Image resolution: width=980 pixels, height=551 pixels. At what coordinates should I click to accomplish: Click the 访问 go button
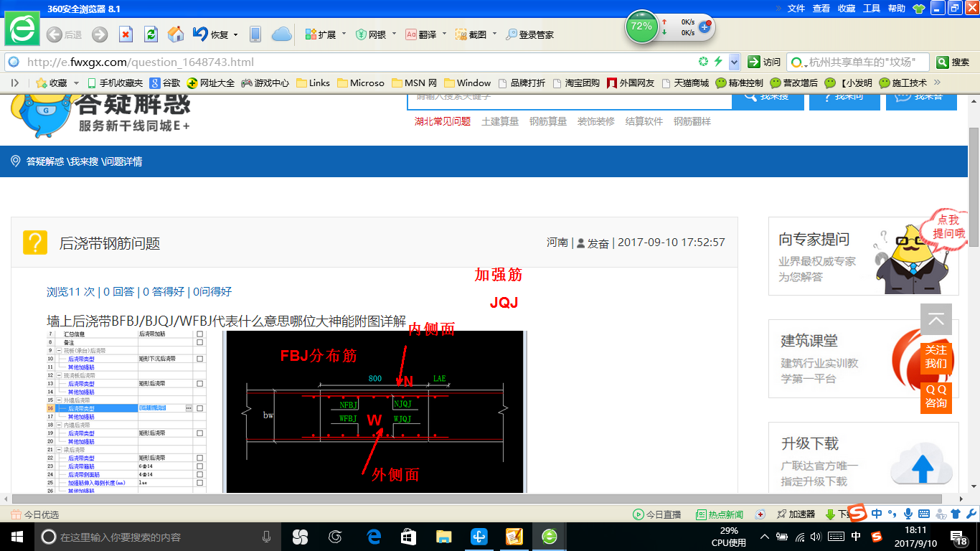coord(764,62)
